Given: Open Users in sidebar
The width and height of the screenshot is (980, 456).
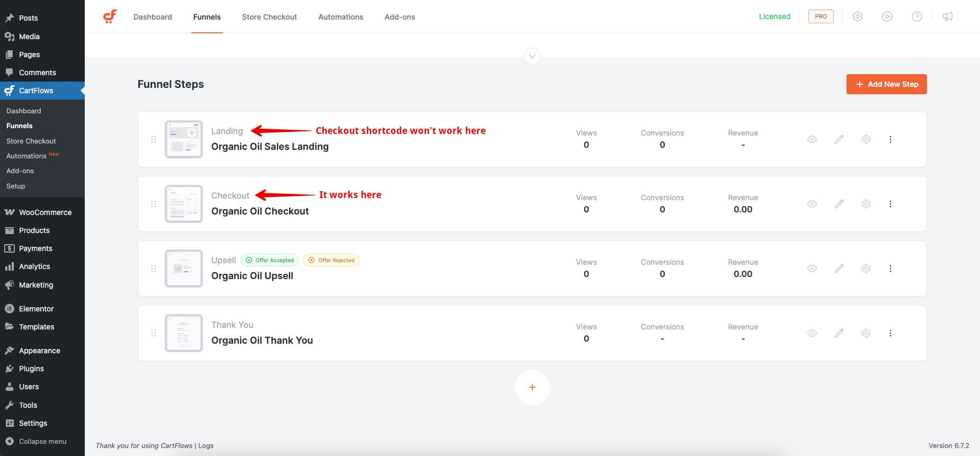Looking at the screenshot, I should coord(42,387).
